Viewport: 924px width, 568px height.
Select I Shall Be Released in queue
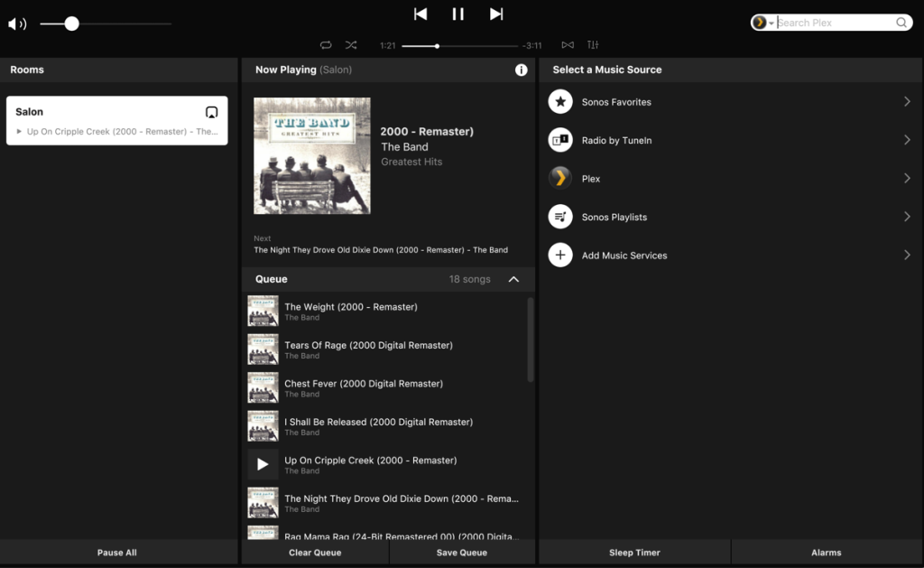pos(384,426)
